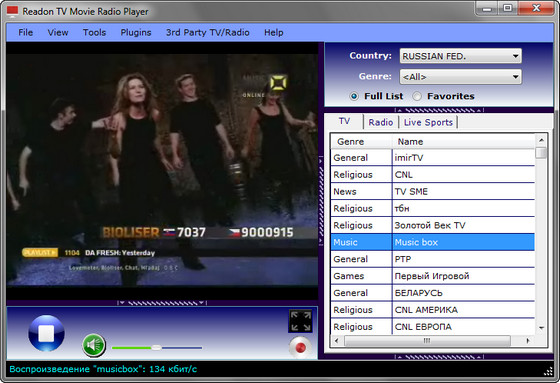560x383 pixels.
Task: Select the Full List radio button
Action: click(354, 96)
